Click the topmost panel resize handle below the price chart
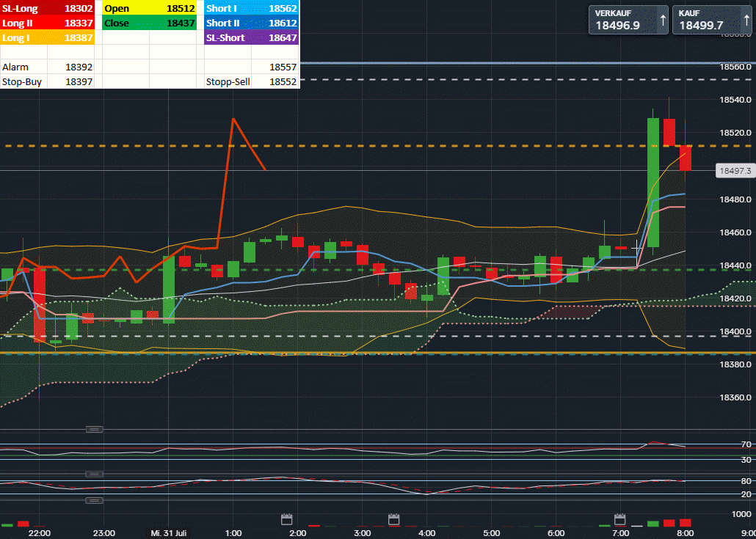Image resolution: width=756 pixels, height=539 pixels. click(x=94, y=430)
